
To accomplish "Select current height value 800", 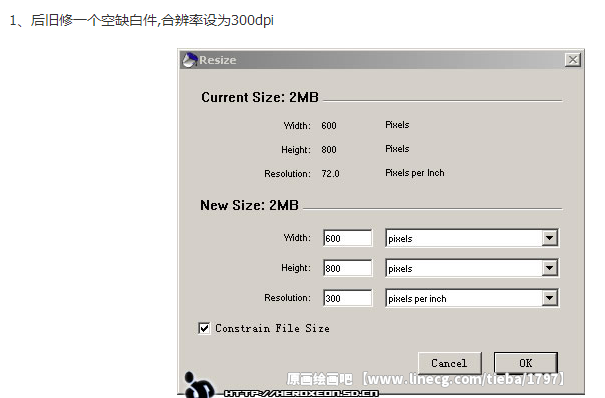I will point(329,150).
